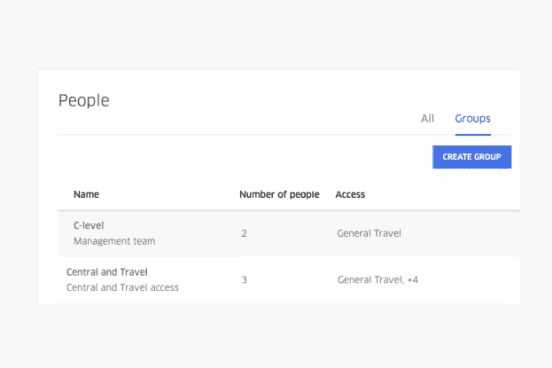Image resolution: width=552 pixels, height=368 pixels.
Task: Sort by Number of people column
Action: [x=279, y=194]
